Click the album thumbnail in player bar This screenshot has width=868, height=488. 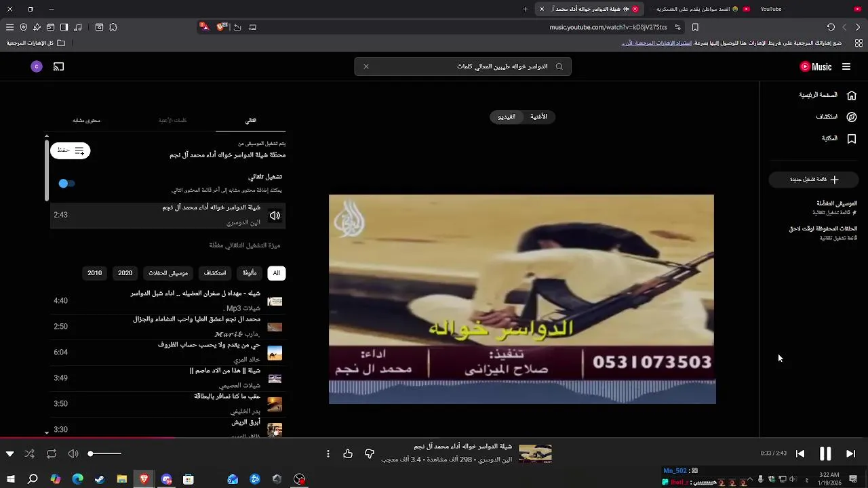(x=535, y=453)
